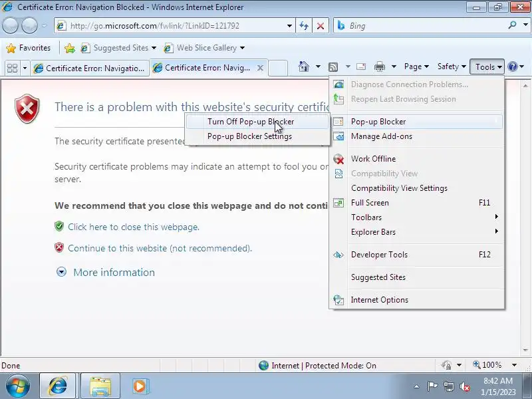
Task: Choose Pop-up Blocker Settings
Action: (x=257, y=136)
